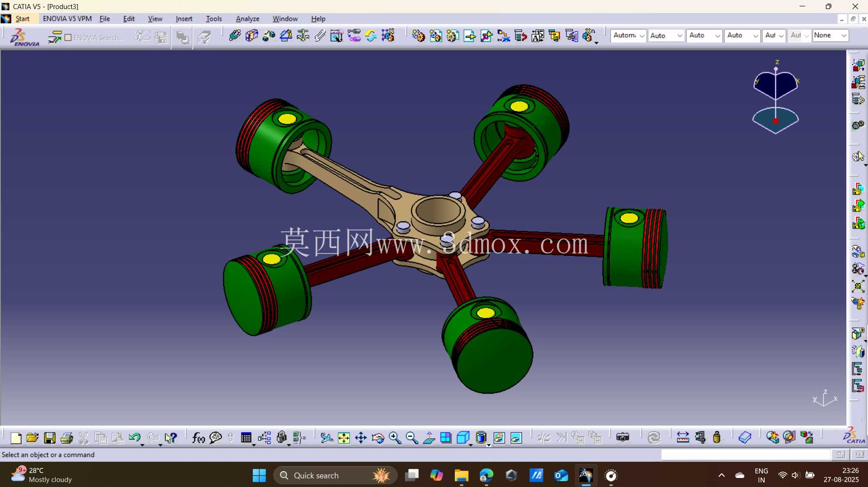This screenshot has width=868, height=487.
Task: Click the right-hand of the two command-line toggle buttons
Action: point(859,454)
